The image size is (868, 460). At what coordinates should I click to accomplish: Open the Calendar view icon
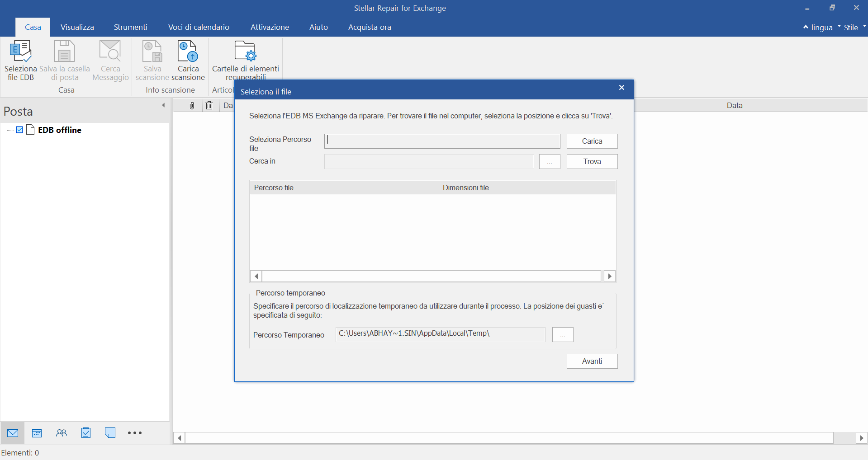point(37,433)
